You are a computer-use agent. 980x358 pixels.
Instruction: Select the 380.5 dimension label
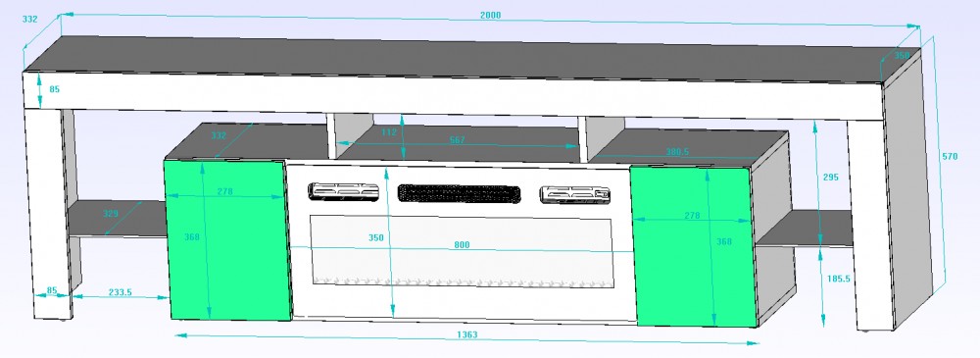(677, 151)
